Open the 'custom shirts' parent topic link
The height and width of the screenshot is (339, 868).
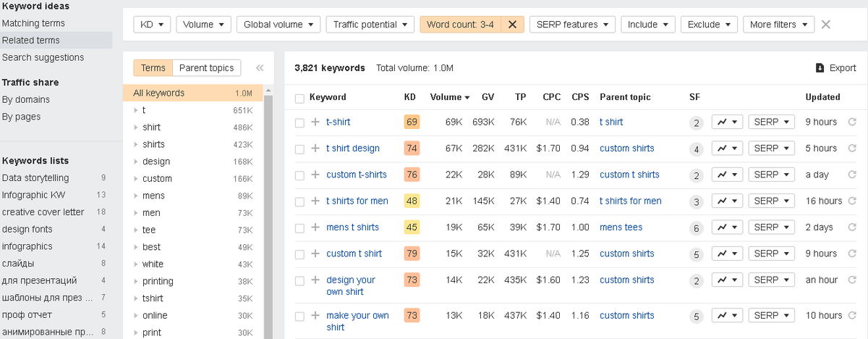[x=626, y=148]
